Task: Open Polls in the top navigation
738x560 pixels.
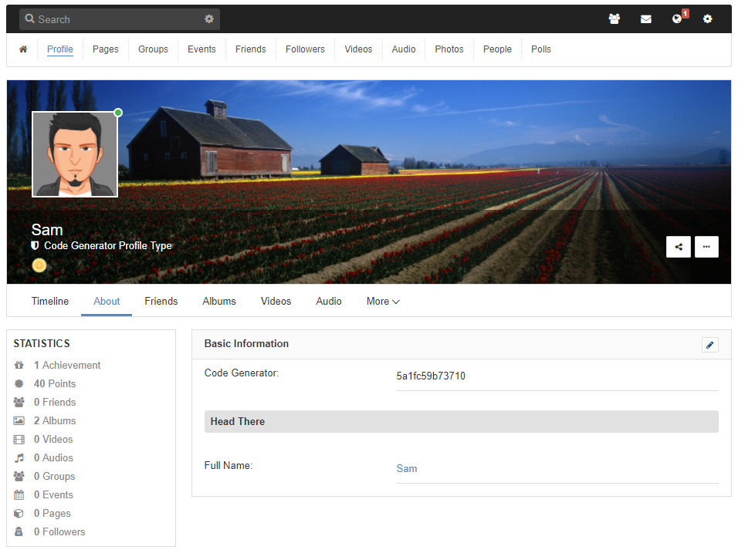Action: pyautogui.click(x=540, y=49)
